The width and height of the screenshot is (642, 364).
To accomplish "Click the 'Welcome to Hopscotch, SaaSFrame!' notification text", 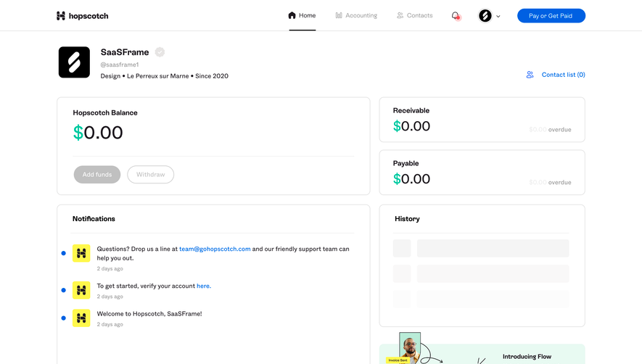I will [x=149, y=314].
